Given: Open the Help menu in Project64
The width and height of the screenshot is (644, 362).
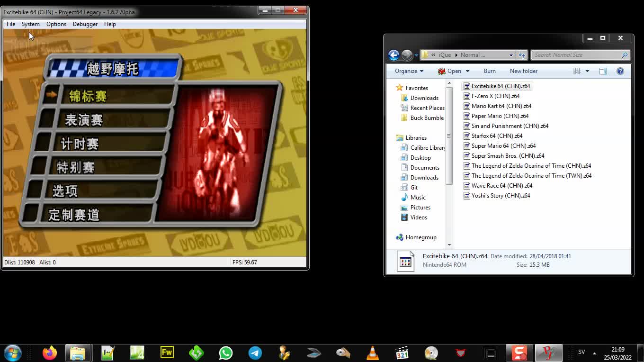Looking at the screenshot, I should [110, 24].
